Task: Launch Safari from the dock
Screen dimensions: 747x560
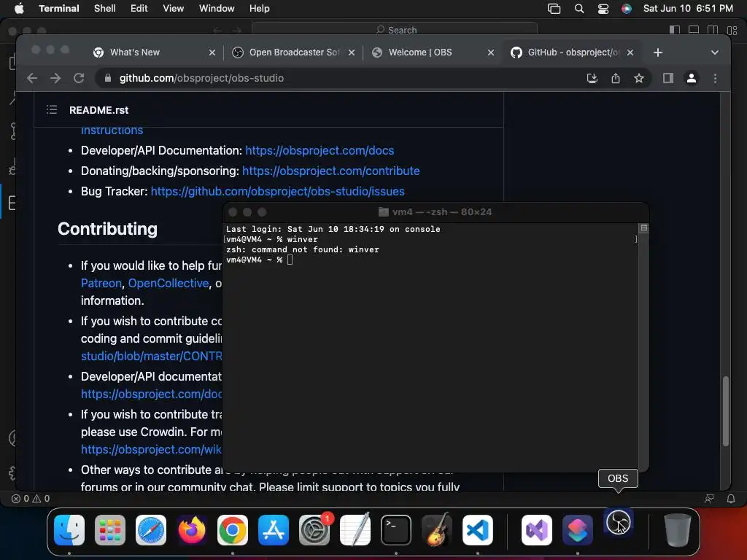Action: click(151, 530)
